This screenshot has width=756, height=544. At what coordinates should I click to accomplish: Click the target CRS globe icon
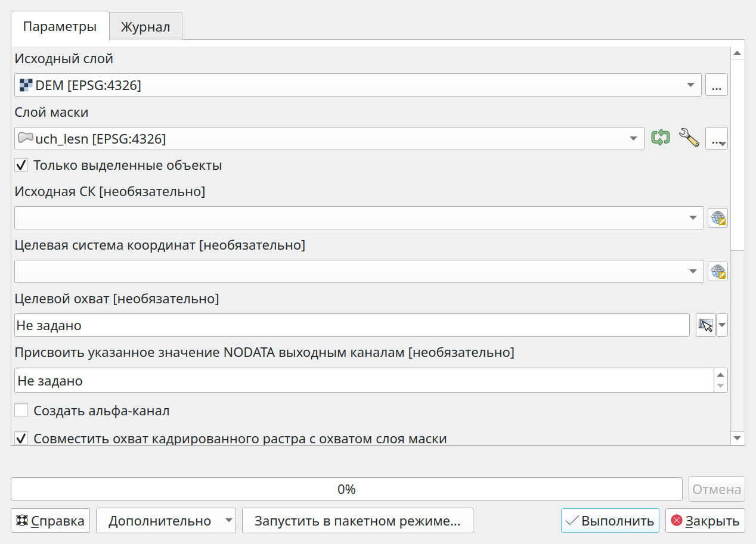tap(718, 272)
